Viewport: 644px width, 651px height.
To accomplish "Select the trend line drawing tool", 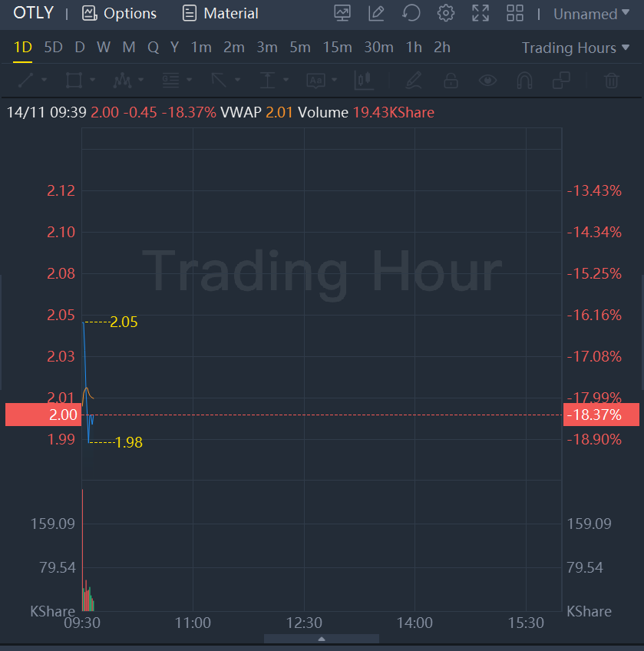I will click(26, 80).
